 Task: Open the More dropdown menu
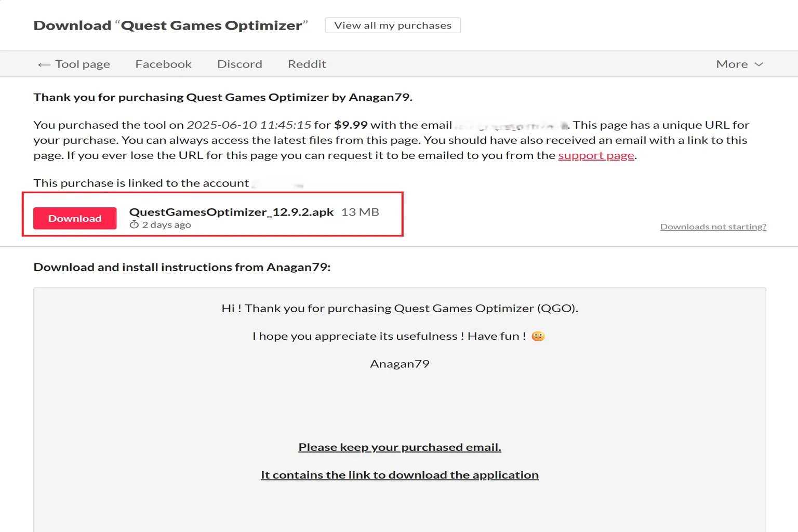733,63
